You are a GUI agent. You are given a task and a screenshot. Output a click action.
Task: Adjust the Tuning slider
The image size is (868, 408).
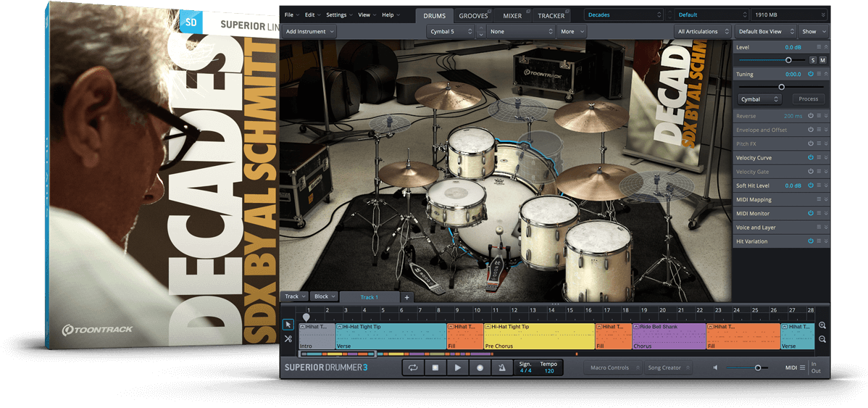coord(781,87)
